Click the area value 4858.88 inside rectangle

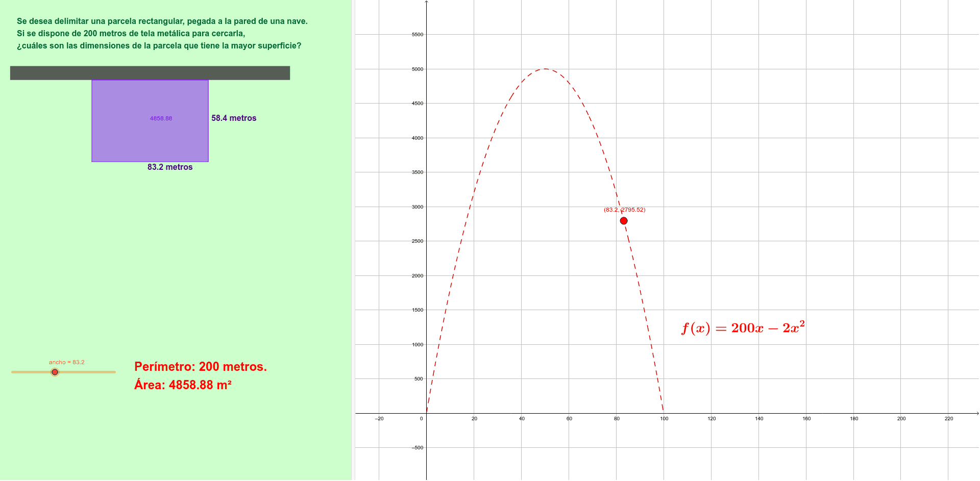[x=161, y=118]
